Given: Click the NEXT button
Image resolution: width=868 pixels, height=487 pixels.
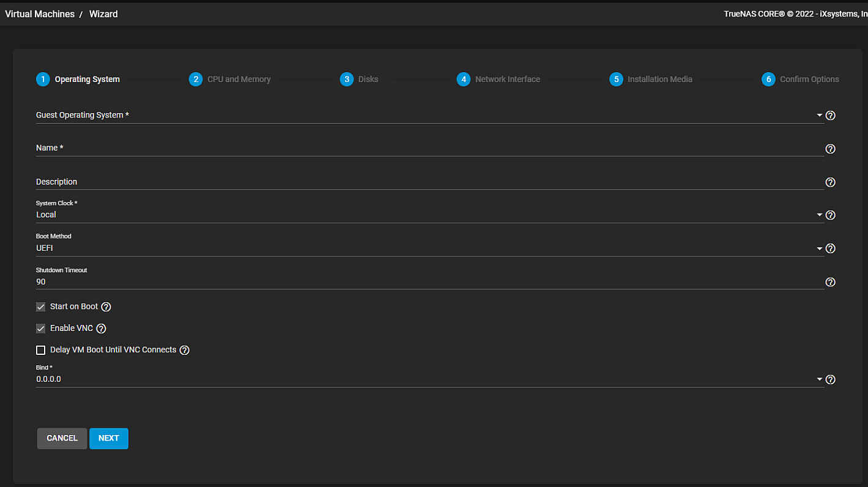Looking at the screenshot, I should [109, 438].
